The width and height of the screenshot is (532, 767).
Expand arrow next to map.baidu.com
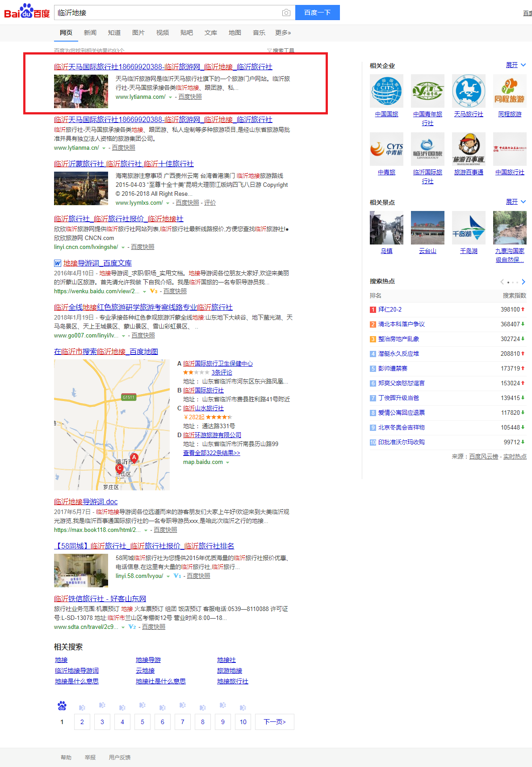228,462
